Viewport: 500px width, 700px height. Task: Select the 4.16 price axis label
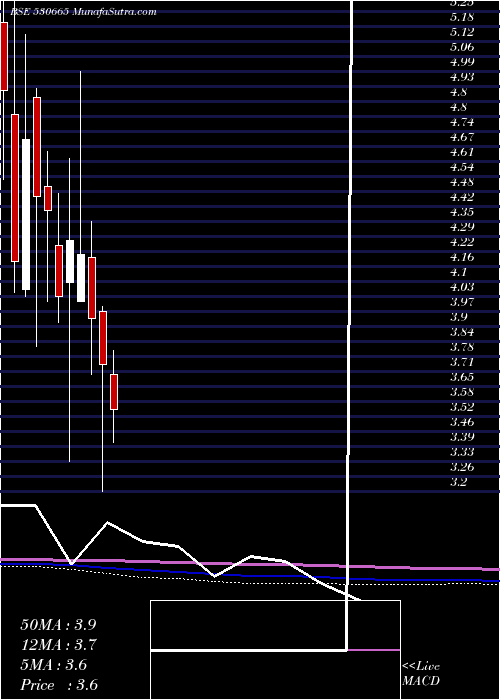tap(462, 257)
